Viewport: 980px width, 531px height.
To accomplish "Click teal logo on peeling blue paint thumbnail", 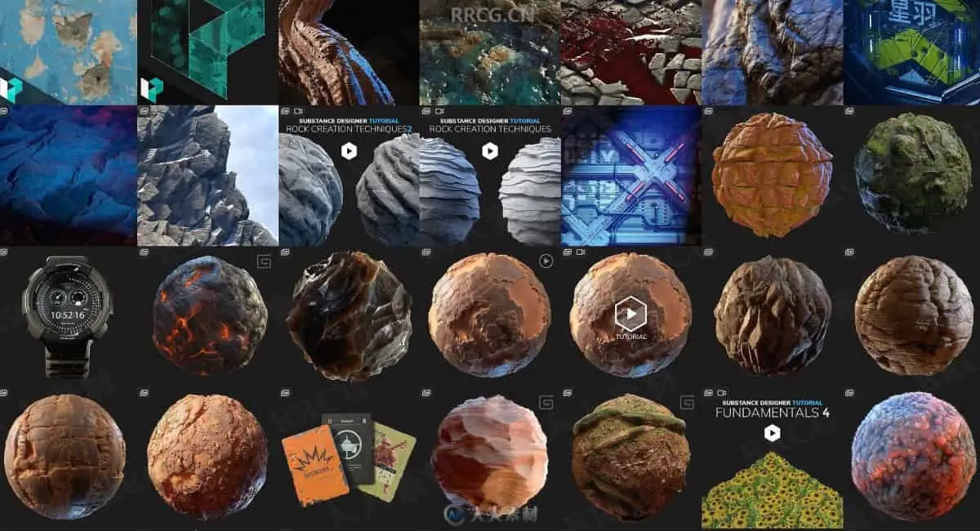I will (11, 89).
